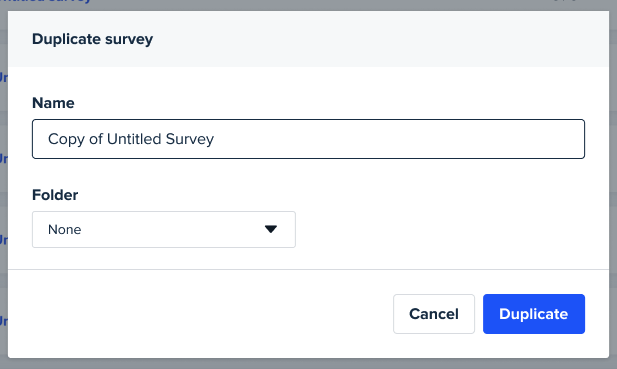Cancel the duplicate survey dialog
The width and height of the screenshot is (617, 369).
(434, 314)
